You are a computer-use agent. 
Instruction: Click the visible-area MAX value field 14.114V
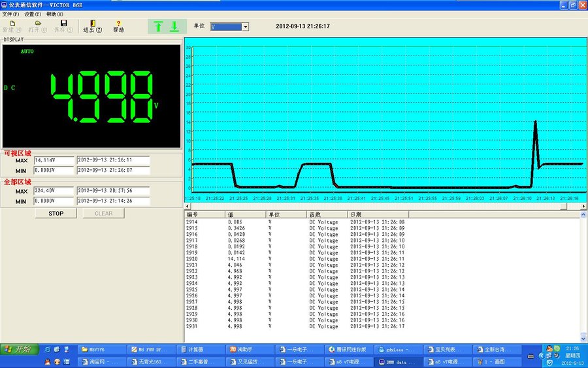pos(54,160)
